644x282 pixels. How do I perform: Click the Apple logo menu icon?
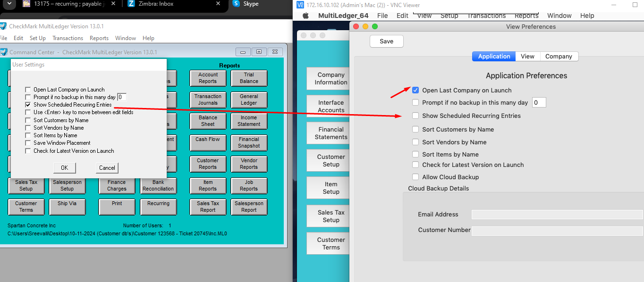tap(305, 16)
